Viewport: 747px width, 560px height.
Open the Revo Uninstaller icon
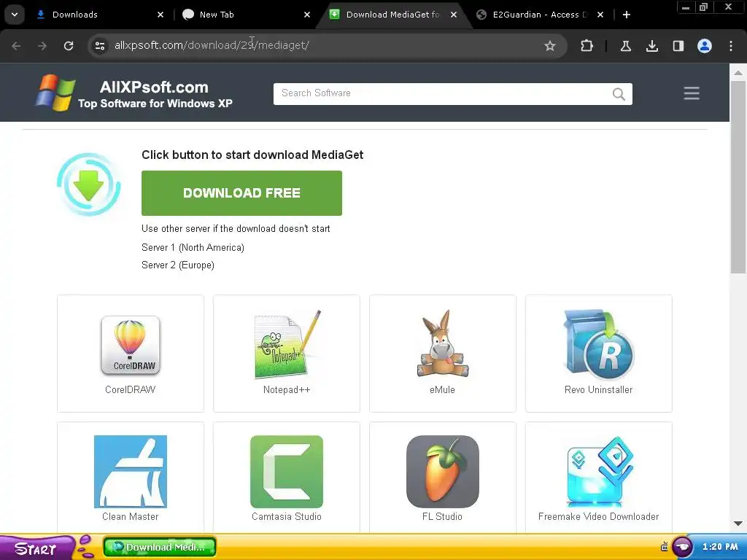tap(599, 345)
